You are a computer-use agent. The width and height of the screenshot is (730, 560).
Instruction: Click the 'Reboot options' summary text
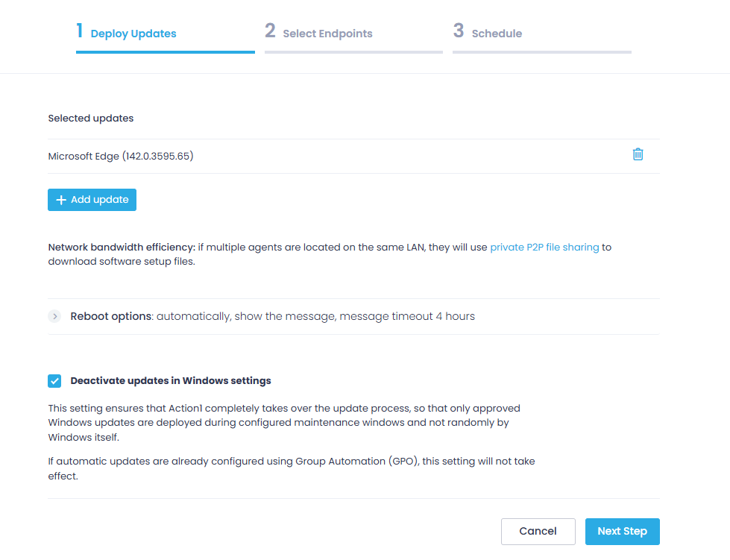click(x=272, y=316)
